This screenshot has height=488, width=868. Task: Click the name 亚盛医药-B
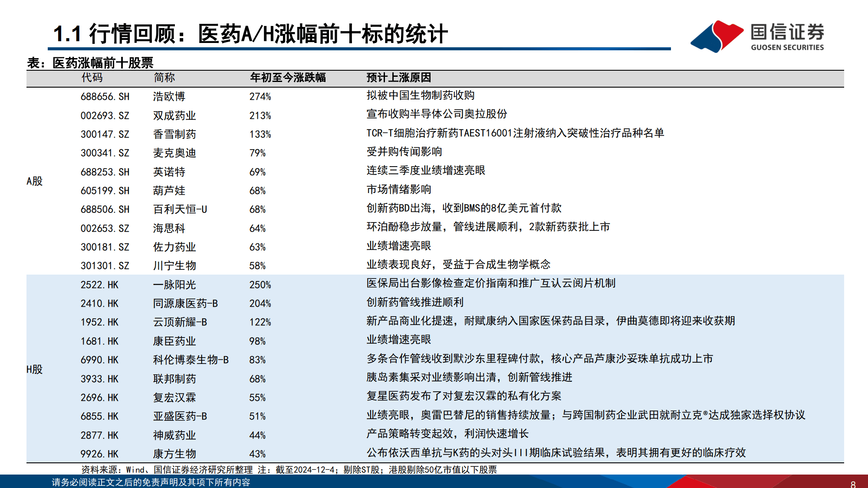(180, 416)
